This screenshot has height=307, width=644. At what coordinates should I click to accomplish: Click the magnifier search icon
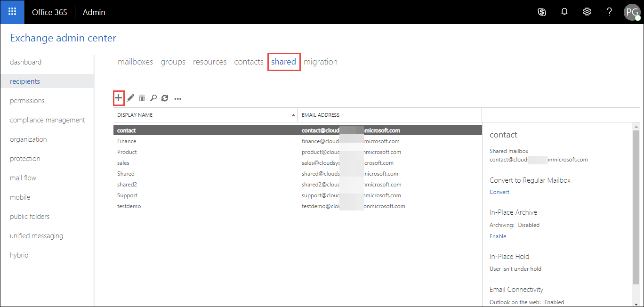tap(153, 98)
